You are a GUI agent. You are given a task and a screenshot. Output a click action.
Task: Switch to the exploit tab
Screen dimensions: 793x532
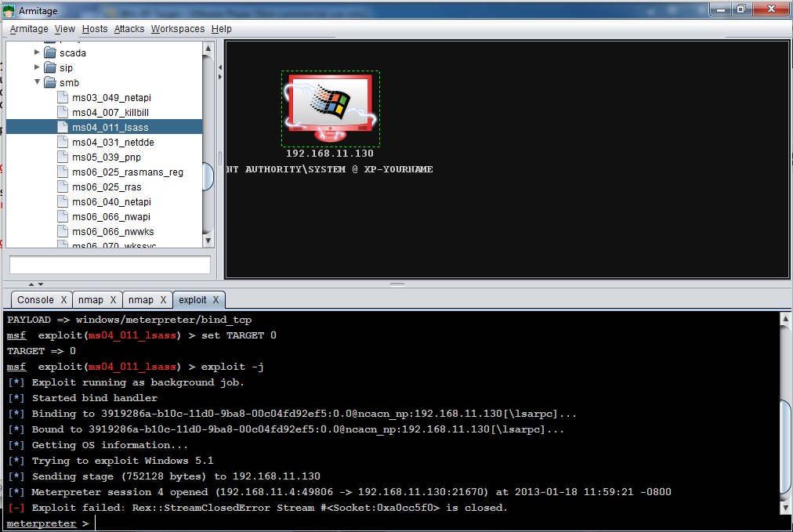point(192,300)
